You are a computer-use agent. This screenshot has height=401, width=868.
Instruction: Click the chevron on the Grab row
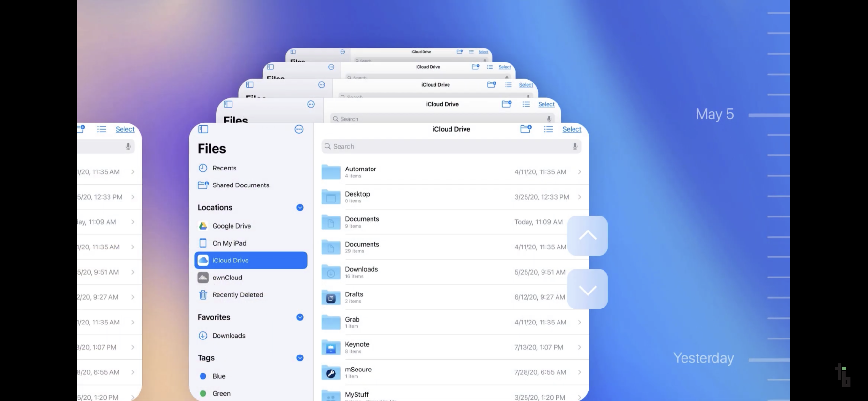(x=579, y=323)
